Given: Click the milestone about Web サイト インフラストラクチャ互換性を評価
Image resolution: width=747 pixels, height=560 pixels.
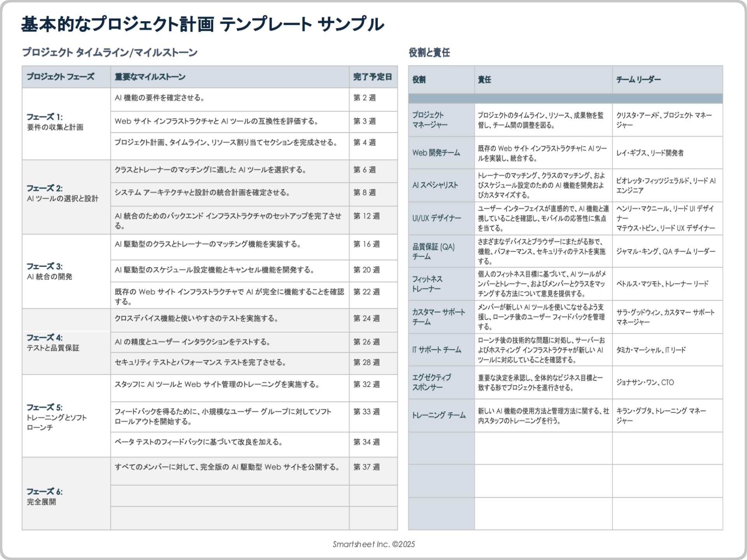Looking at the screenshot, I should click(230, 122).
